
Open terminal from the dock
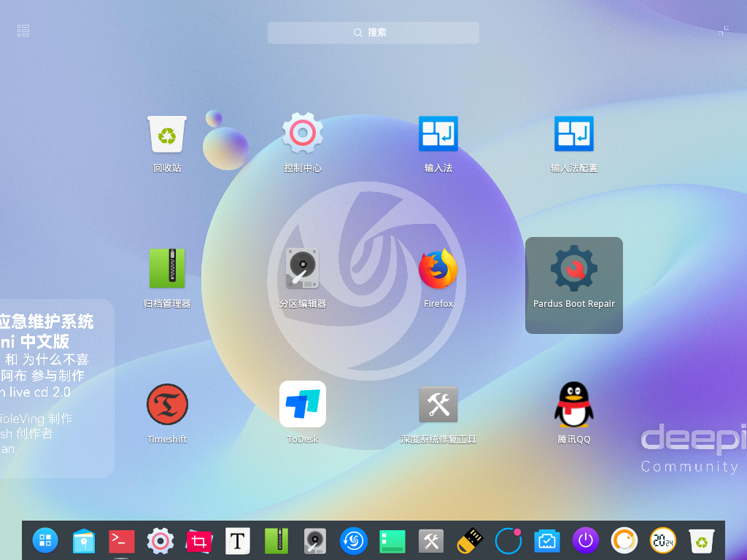[x=122, y=540]
